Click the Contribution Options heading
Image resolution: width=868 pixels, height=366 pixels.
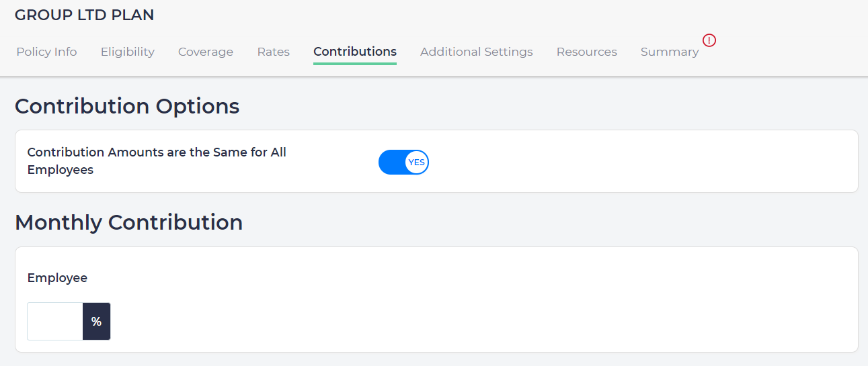[x=127, y=106]
